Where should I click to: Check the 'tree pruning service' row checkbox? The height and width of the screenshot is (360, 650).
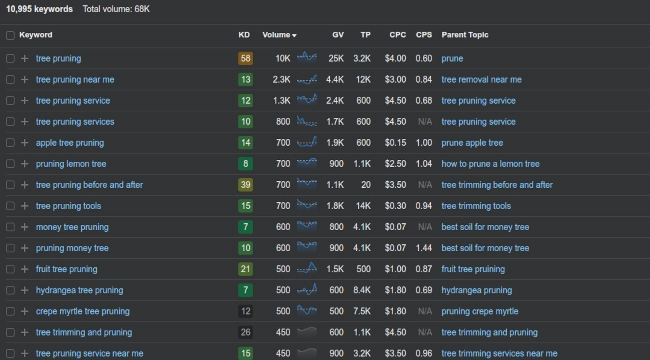10,101
